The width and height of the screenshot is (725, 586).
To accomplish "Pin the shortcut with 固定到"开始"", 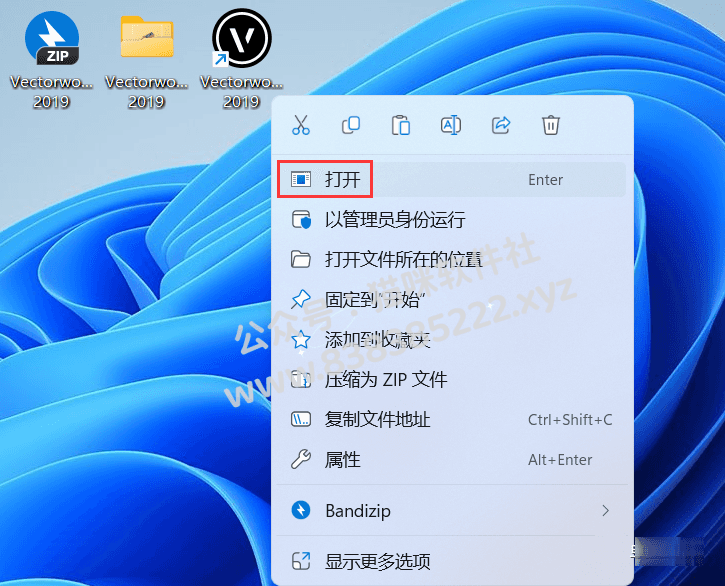I will [451, 300].
